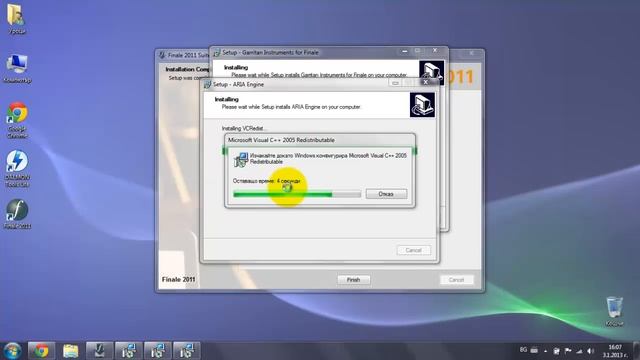The width and height of the screenshot is (640, 360).
Task: Open the volume control tray icon
Action: coord(590,351)
